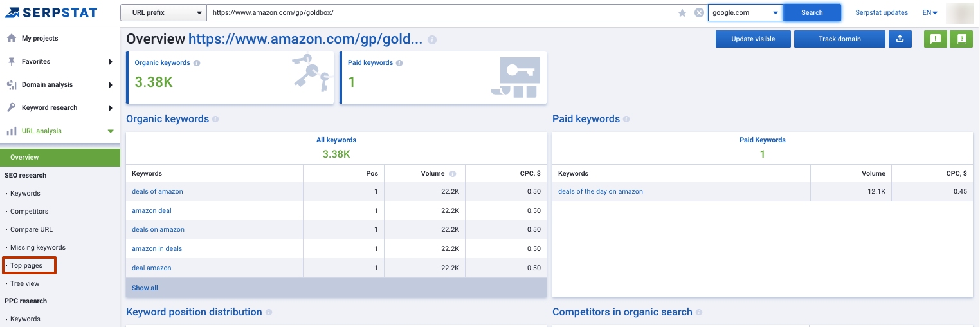Click the favorite star icon in URL bar

click(682, 13)
